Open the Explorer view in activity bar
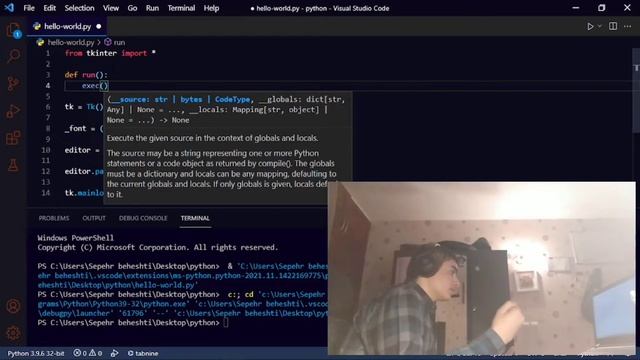Image resolution: width=640 pixels, height=360 pixels. tap(13, 30)
